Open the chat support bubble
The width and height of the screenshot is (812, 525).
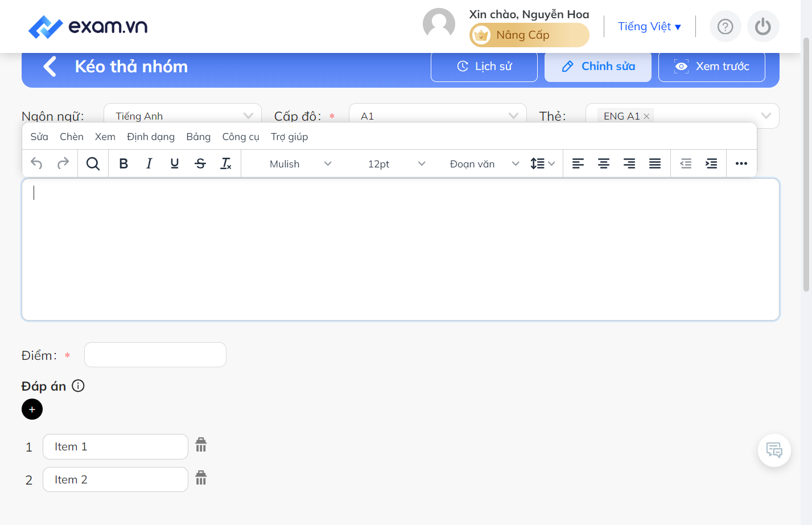pos(774,450)
